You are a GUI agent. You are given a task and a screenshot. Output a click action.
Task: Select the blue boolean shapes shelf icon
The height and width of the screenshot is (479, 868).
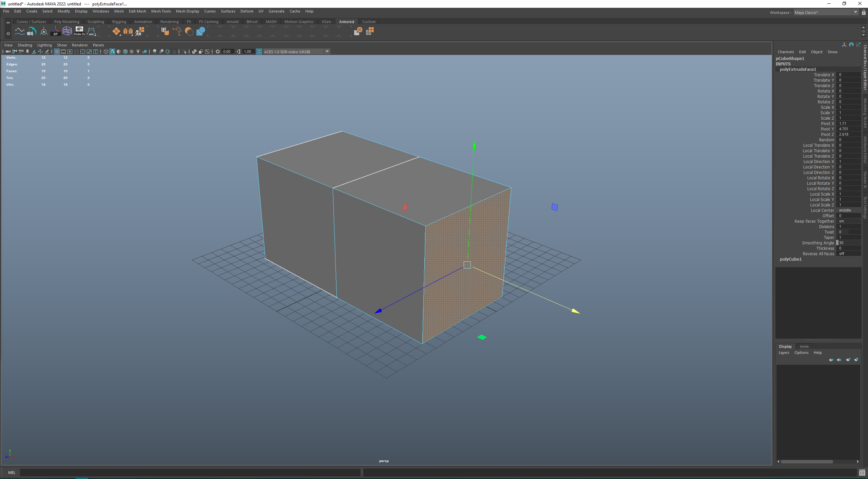[x=201, y=31]
